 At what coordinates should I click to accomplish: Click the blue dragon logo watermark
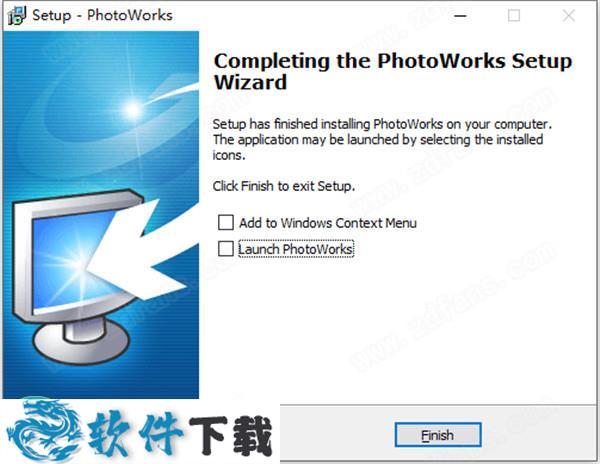43,429
